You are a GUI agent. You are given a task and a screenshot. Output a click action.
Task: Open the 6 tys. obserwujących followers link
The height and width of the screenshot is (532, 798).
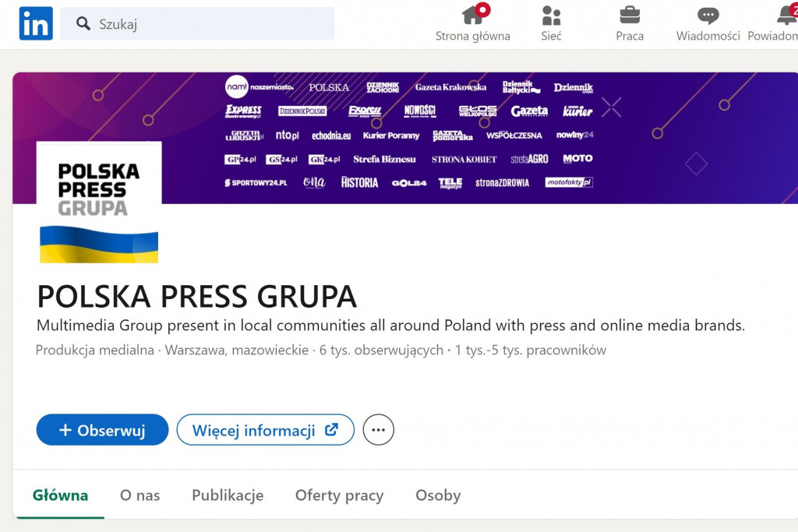click(381, 351)
